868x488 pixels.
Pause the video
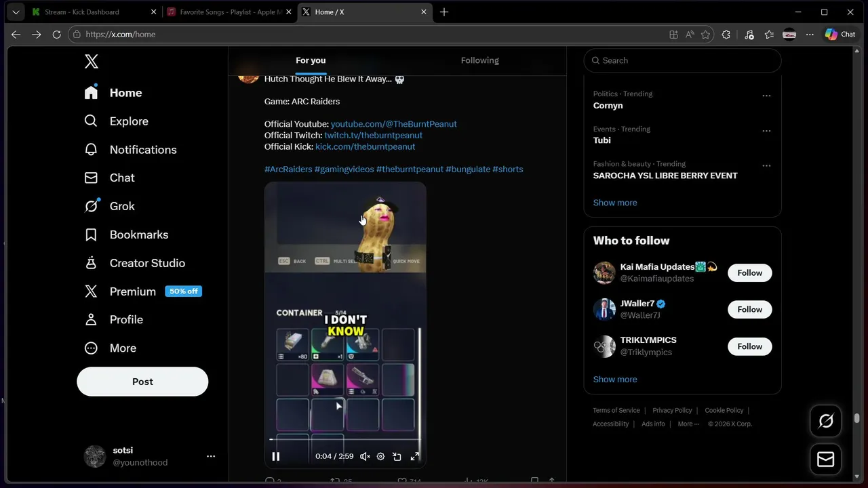tap(276, 457)
